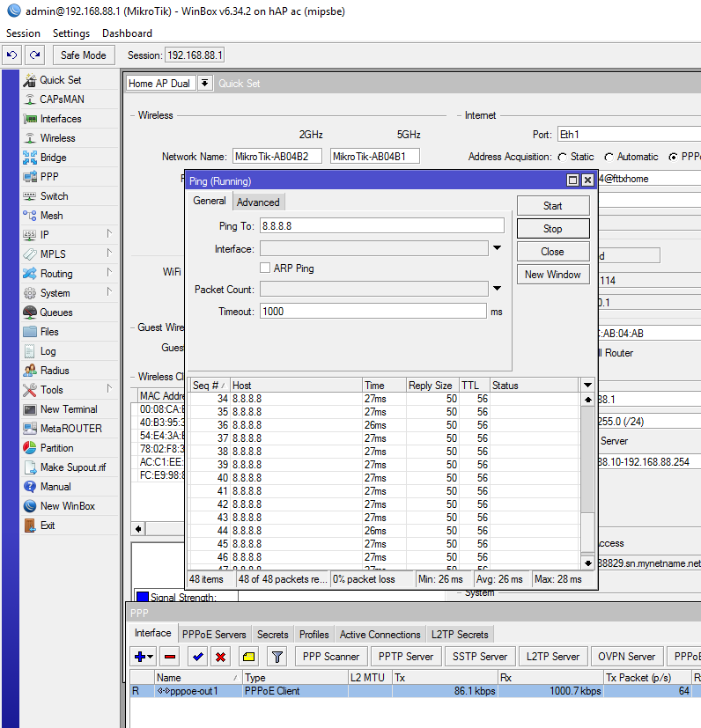Click the funnel filter icon in PPP
The image size is (701, 728).
click(x=277, y=656)
